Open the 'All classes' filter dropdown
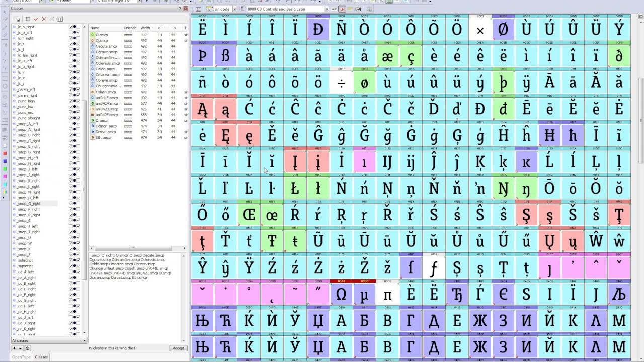 [49, 340]
